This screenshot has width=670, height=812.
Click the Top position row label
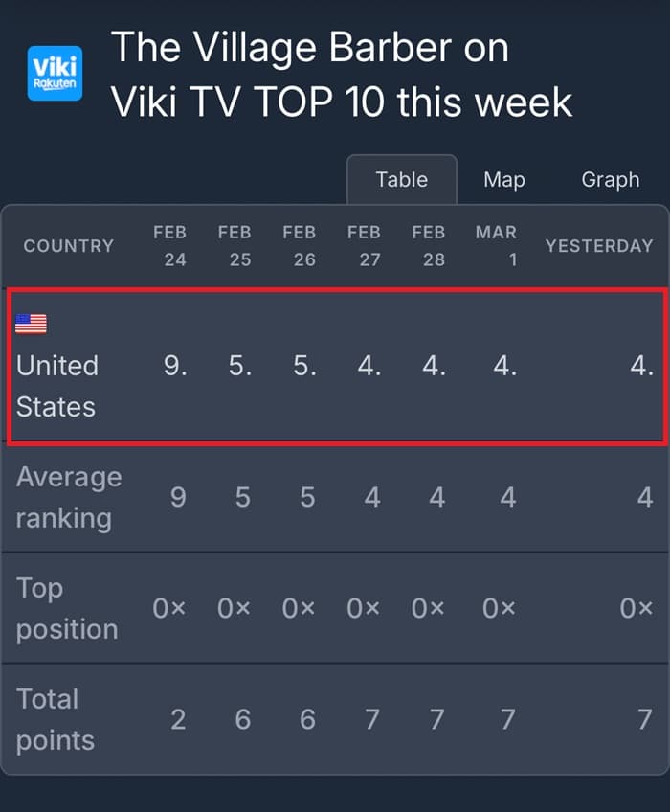pos(67,608)
